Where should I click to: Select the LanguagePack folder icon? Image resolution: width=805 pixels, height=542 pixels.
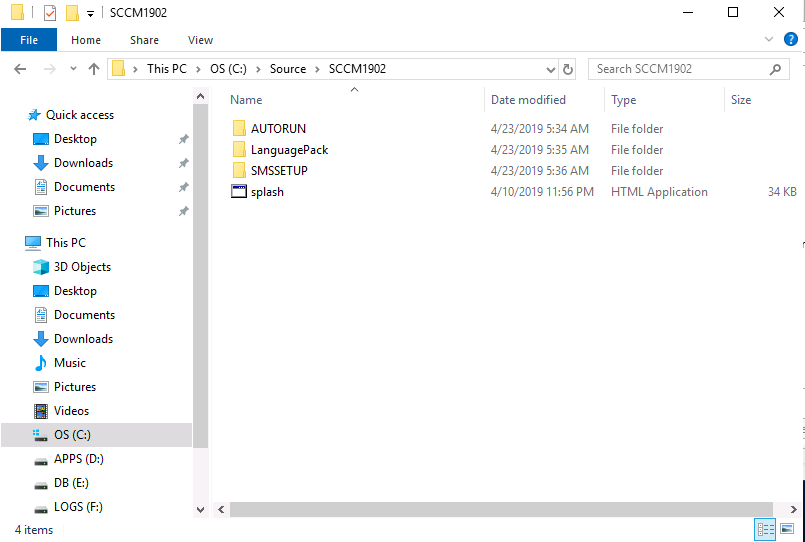point(239,149)
